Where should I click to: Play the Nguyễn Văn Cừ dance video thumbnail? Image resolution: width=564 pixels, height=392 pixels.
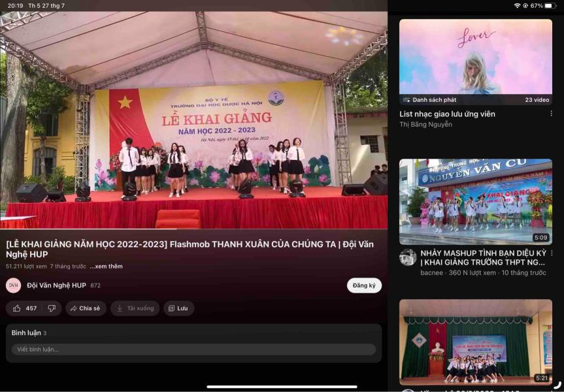click(475, 201)
